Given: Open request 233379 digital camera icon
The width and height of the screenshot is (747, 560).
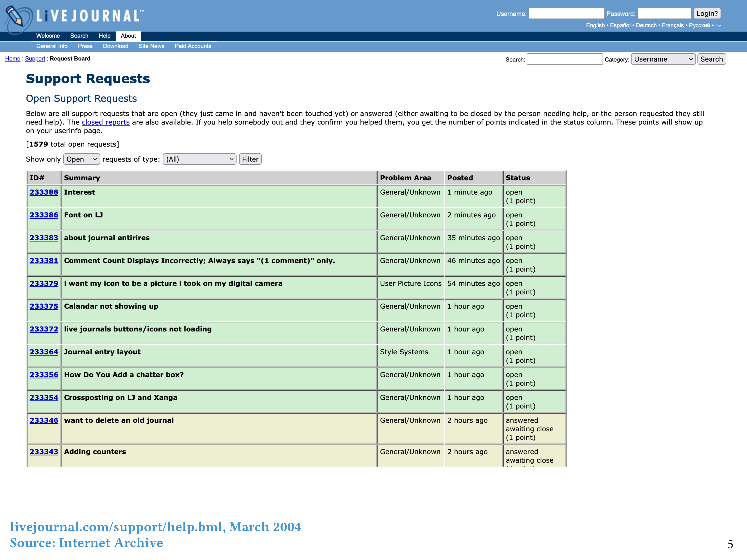Looking at the screenshot, I should point(44,283).
